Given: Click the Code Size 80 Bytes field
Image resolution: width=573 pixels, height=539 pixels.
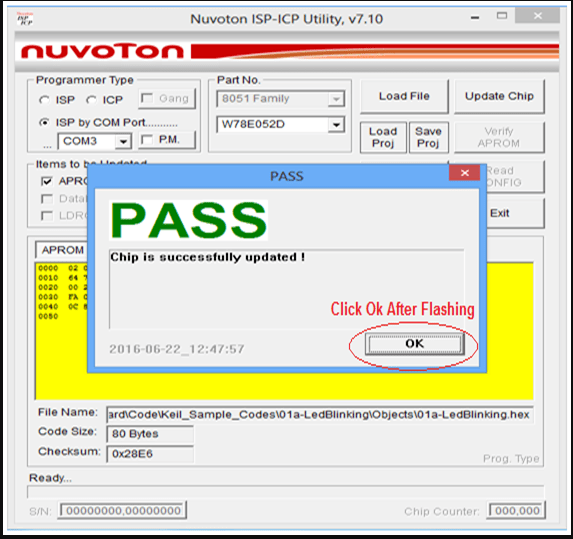Looking at the screenshot, I should (x=150, y=434).
